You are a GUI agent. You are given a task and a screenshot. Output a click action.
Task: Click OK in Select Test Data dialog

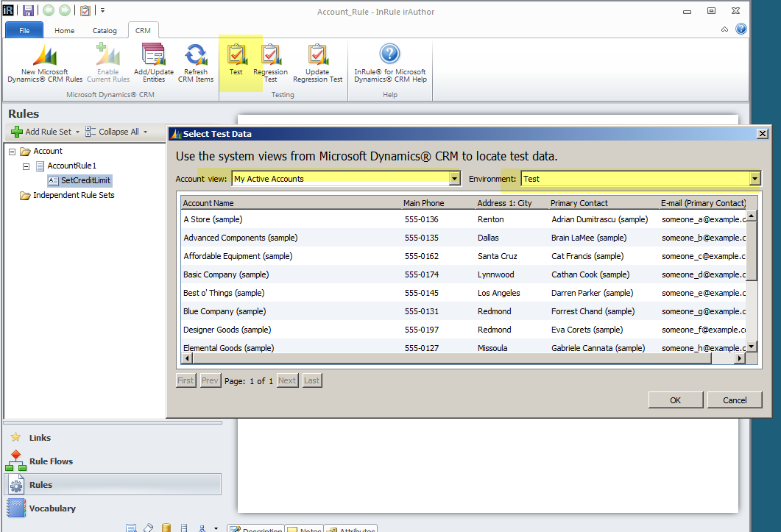click(675, 400)
